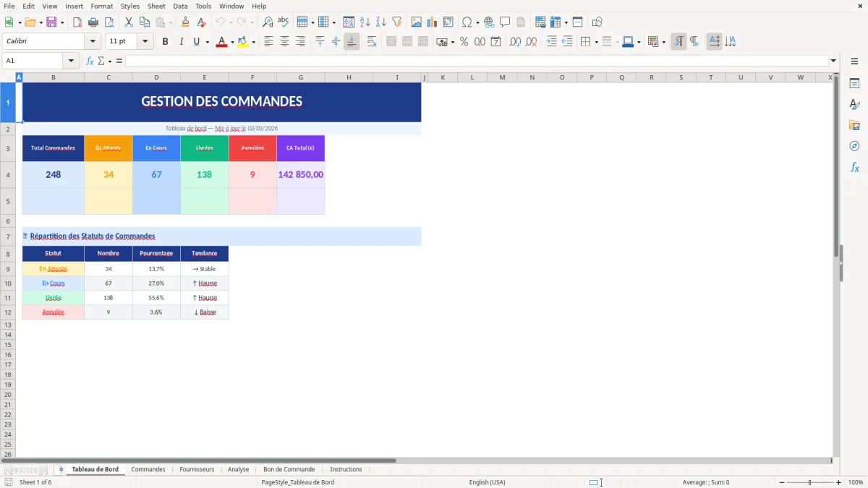
Task: Open the font name dropdown
Action: 92,41
